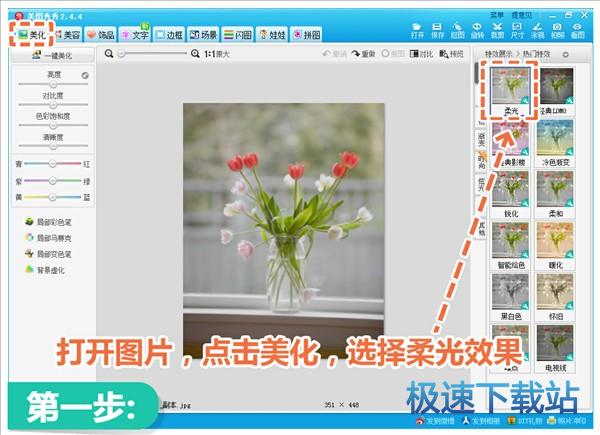Open the 拼图 tab
Screen dimensions: 600x435
pyautogui.click(x=306, y=35)
